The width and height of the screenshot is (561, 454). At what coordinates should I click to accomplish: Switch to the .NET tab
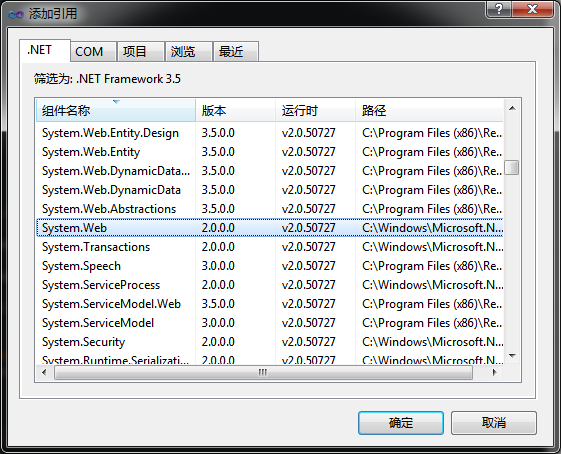click(45, 50)
